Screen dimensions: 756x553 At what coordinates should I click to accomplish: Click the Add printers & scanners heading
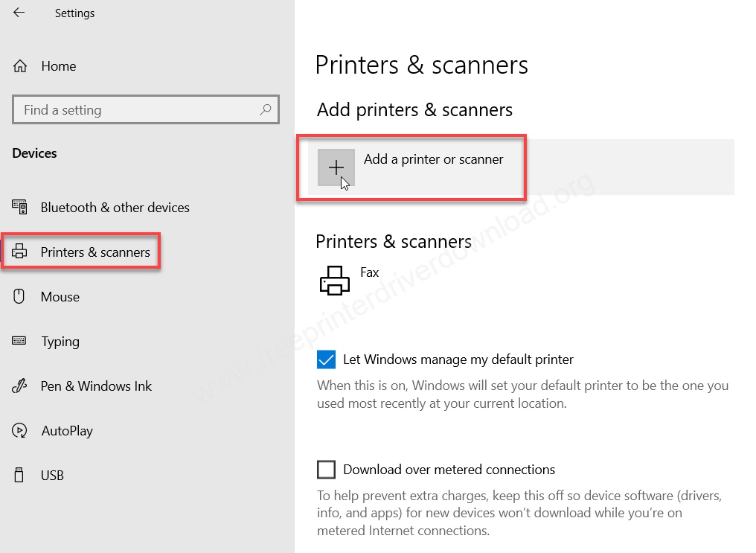coord(414,110)
